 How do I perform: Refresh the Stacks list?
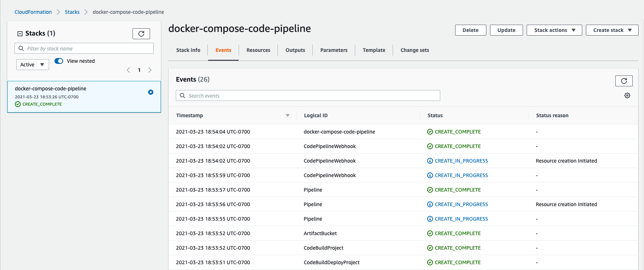point(141,34)
